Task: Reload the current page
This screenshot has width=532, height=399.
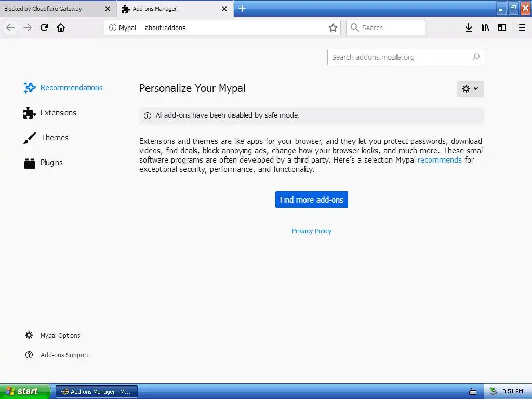Action: point(44,28)
